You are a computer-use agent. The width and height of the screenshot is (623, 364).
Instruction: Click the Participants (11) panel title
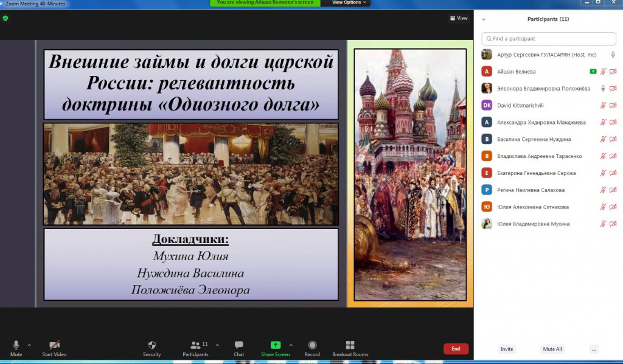coord(548,19)
